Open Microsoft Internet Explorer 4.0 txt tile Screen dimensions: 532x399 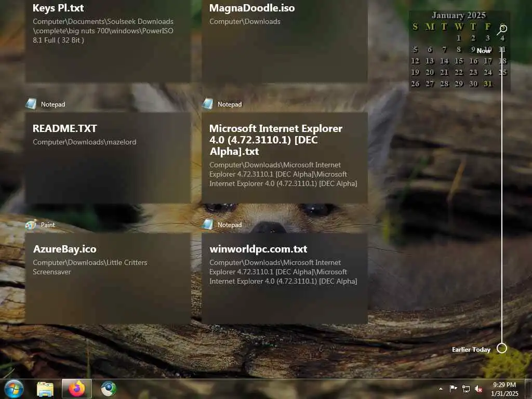tap(285, 158)
